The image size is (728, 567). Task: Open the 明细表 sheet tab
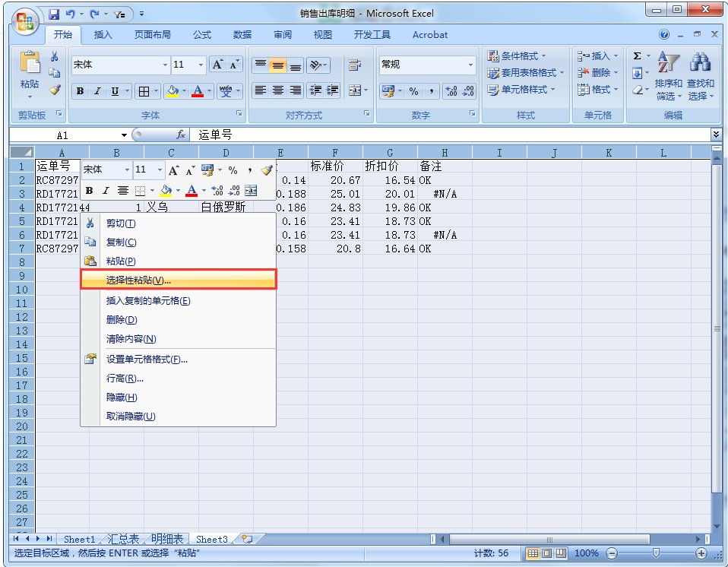coord(166,539)
